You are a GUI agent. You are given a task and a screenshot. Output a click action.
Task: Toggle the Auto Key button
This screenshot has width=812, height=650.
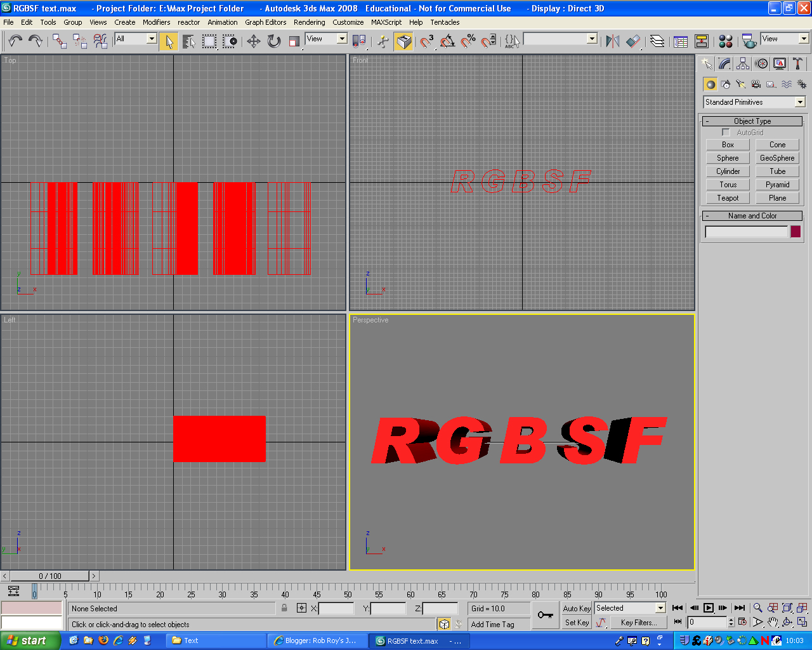577,608
